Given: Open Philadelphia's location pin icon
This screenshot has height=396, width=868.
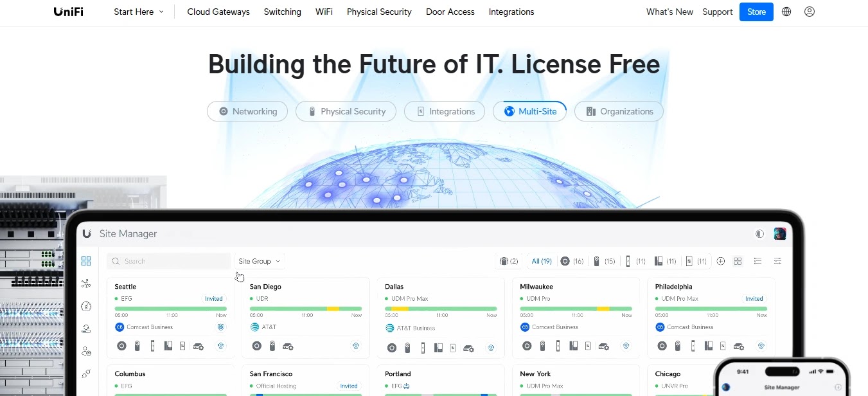Looking at the screenshot, I should pyautogui.click(x=761, y=346).
